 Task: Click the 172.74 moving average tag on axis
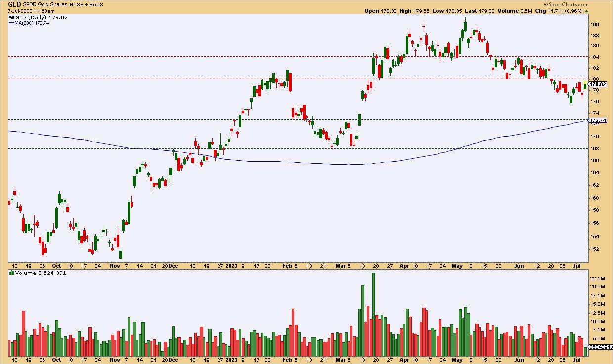pyautogui.click(x=597, y=120)
